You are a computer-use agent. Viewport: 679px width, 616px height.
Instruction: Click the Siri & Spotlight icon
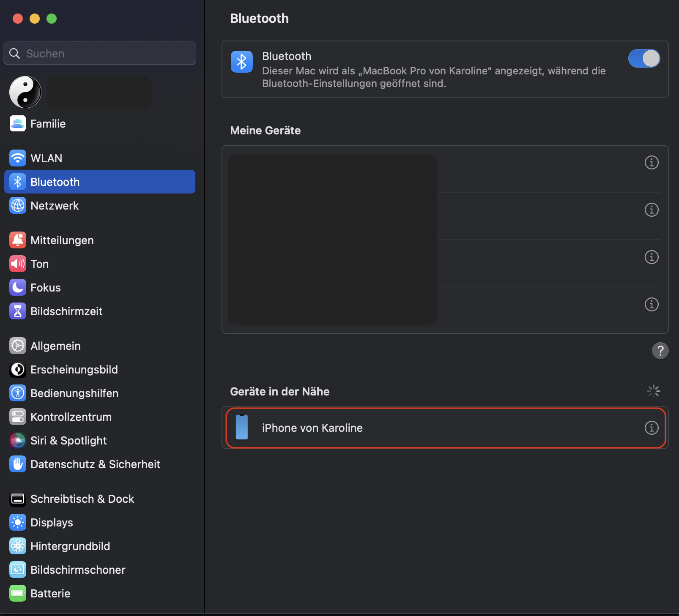(18, 441)
